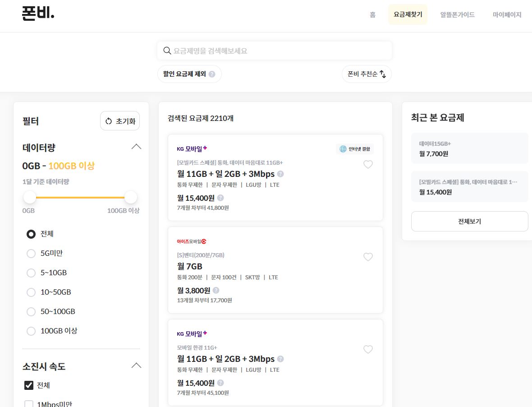Click KG 모바일 logo on 모바일 한경 11G+ card

pos(192,334)
